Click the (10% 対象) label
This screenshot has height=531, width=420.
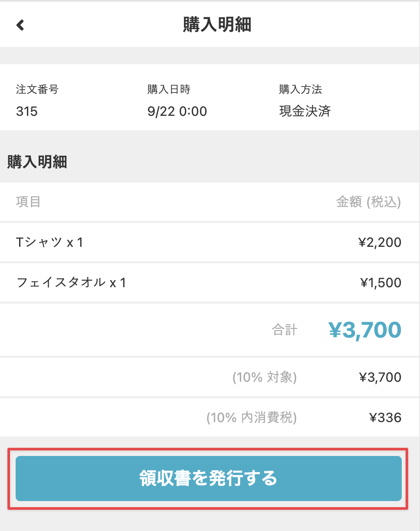[265, 377]
